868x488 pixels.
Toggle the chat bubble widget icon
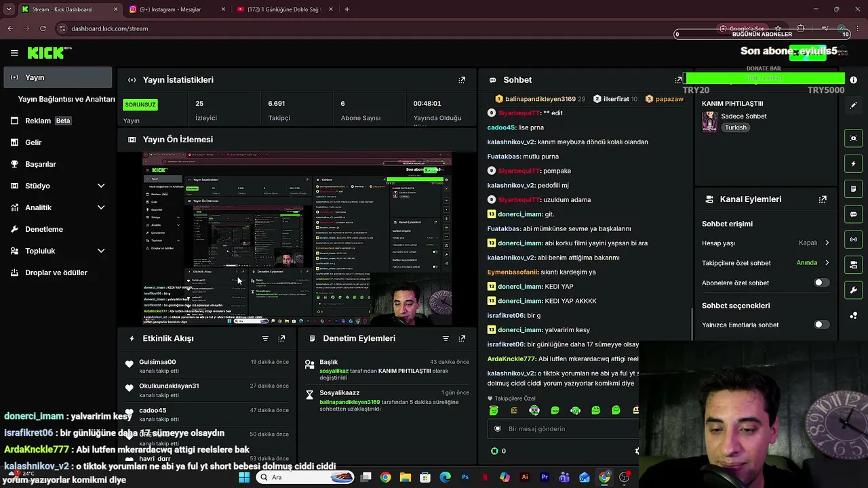click(x=853, y=214)
